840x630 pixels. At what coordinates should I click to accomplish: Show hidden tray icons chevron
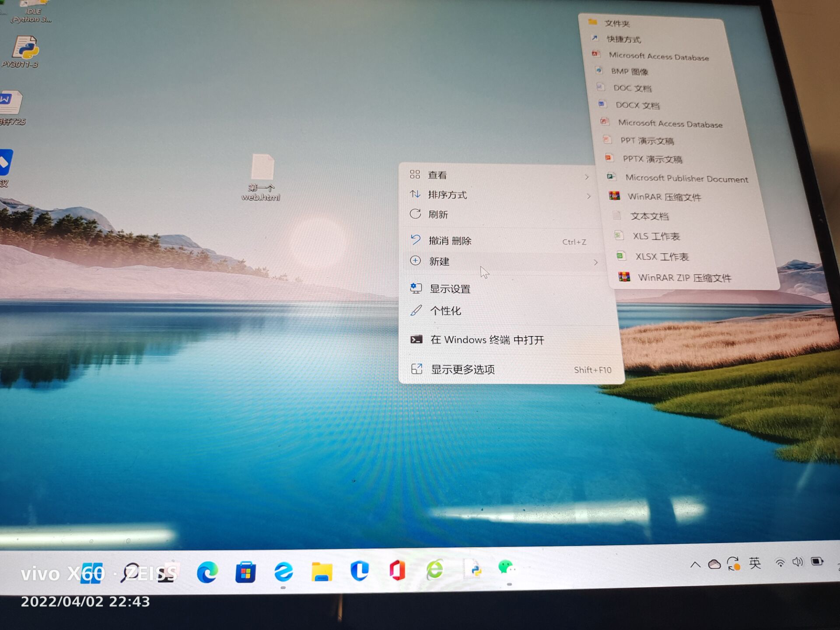[x=695, y=564]
